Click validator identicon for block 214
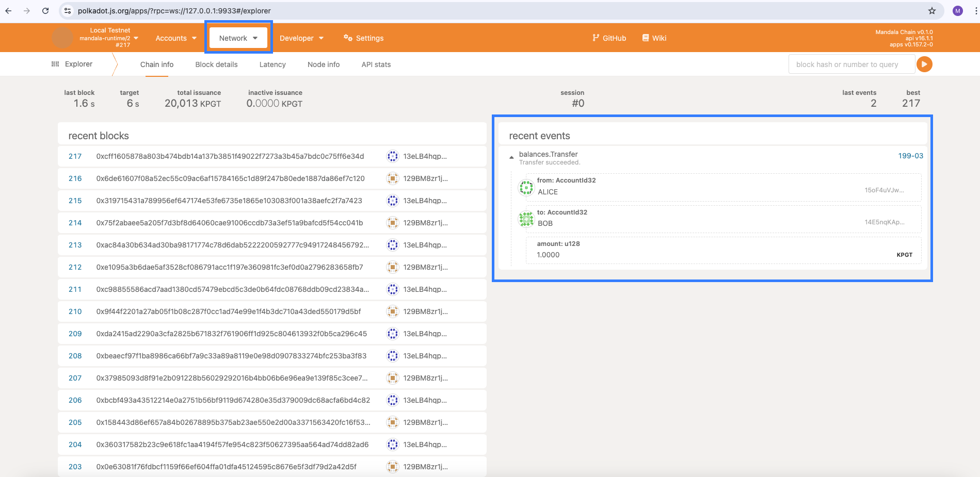The height and width of the screenshot is (477, 980). pos(393,223)
